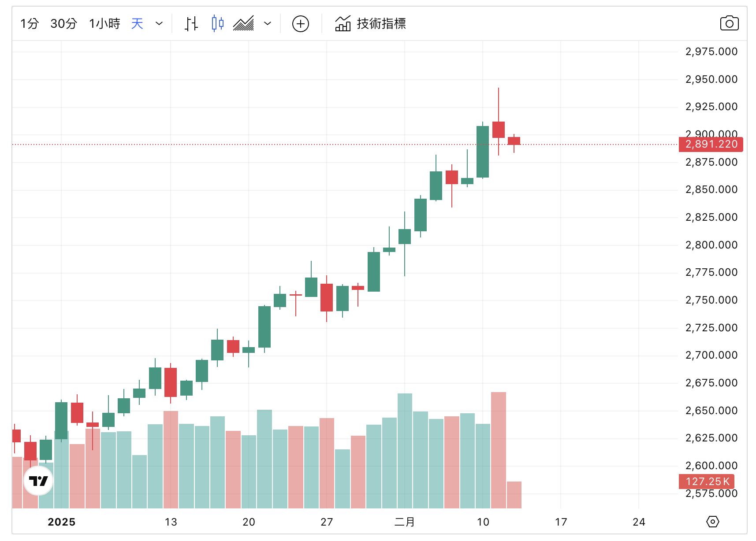Click the 2,891.220 current price label

point(711,144)
